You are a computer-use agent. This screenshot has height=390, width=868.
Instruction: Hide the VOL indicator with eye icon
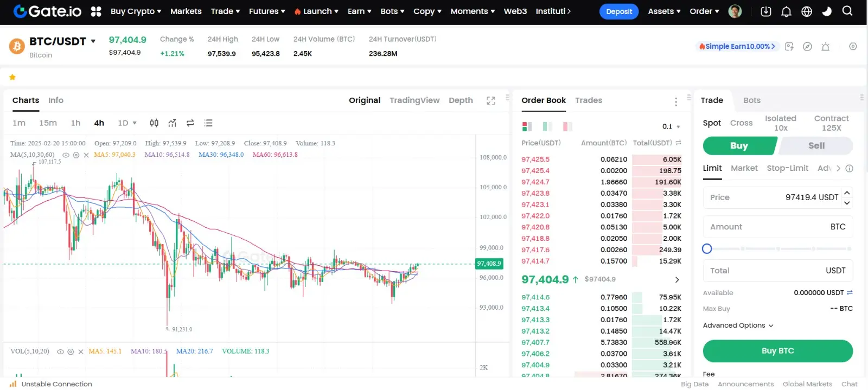click(60, 351)
